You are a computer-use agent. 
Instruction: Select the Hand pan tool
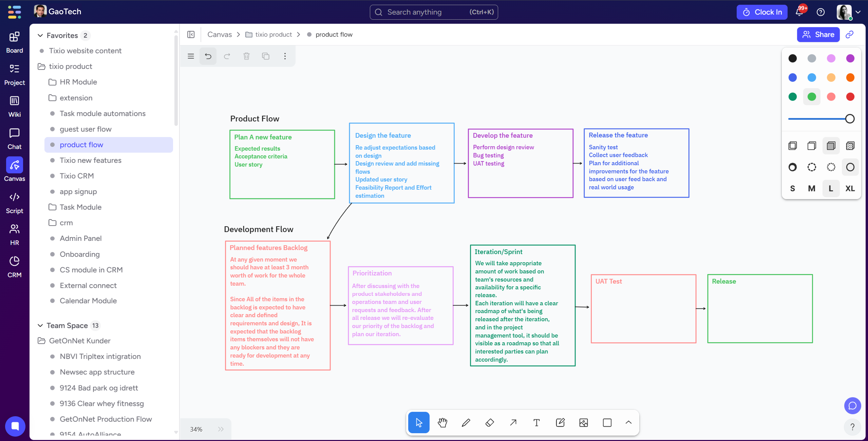click(442, 423)
